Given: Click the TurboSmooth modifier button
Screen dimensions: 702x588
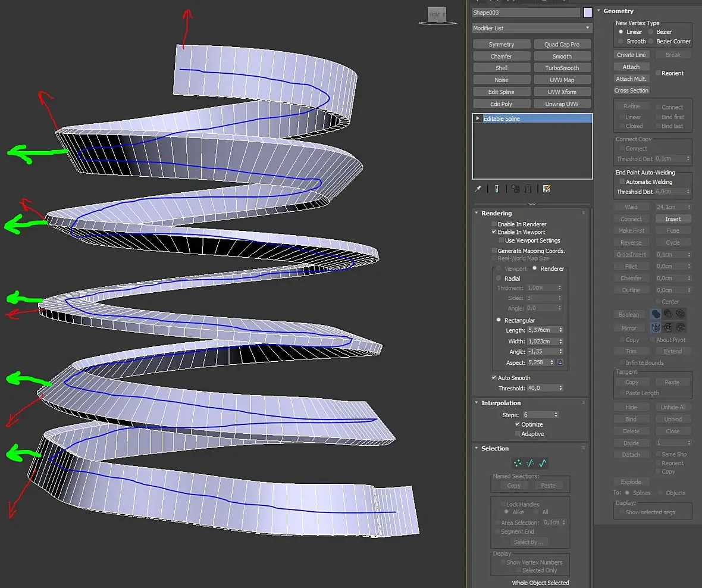Looking at the screenshot, I should click(562, 68).
